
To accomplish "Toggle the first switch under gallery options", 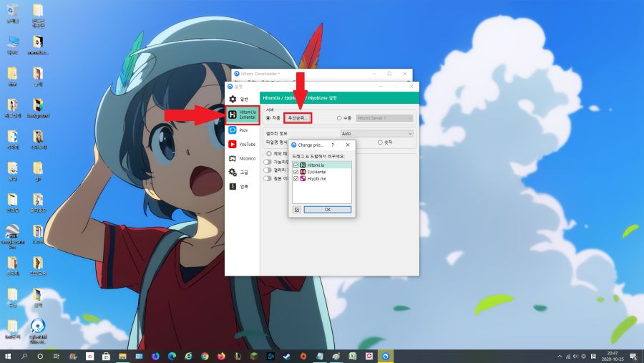I will [268, 162].
